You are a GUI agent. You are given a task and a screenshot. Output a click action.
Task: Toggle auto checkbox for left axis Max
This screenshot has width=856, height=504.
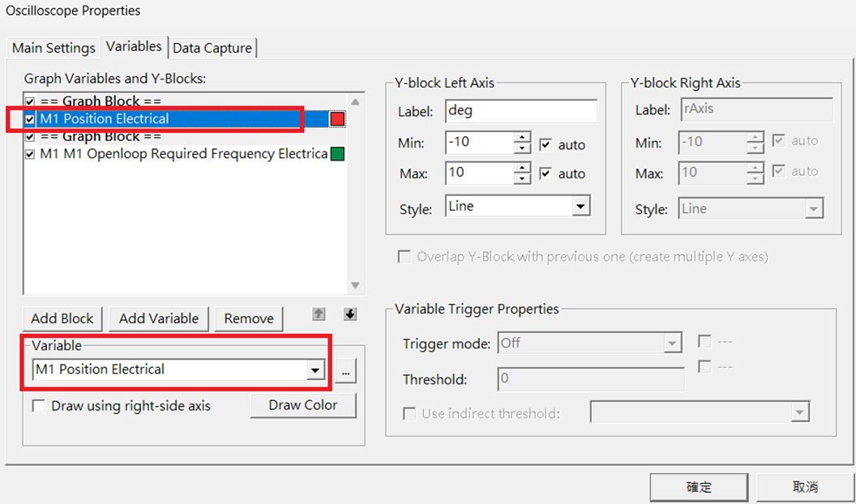pos(546,173)
